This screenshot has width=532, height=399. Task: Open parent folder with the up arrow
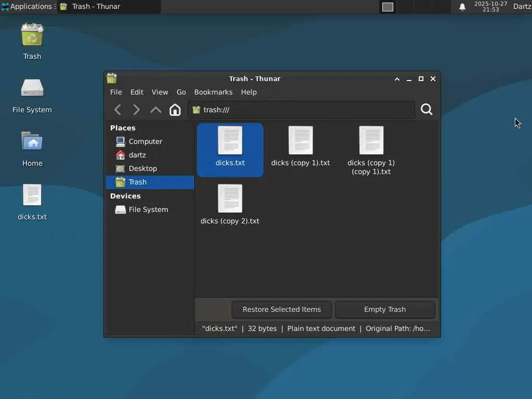[x=156, y=110]
